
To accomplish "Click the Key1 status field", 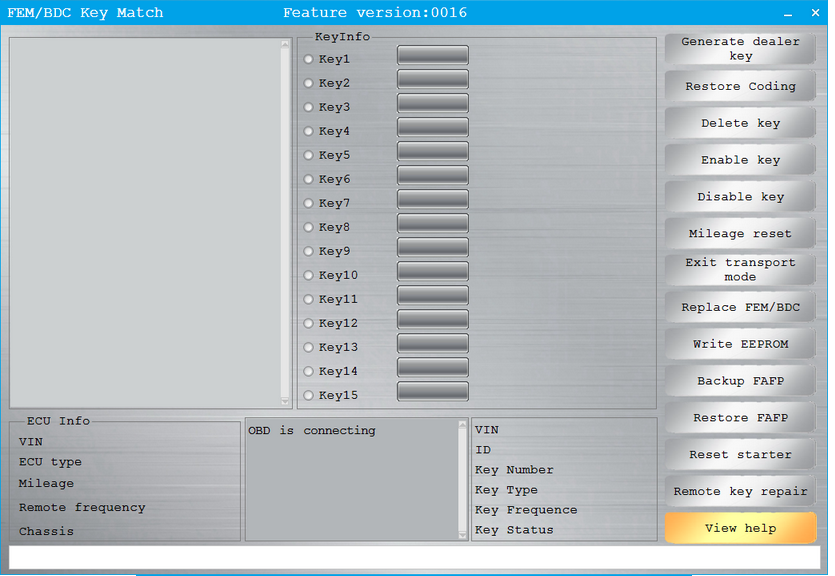I will [x=433, y=55].
